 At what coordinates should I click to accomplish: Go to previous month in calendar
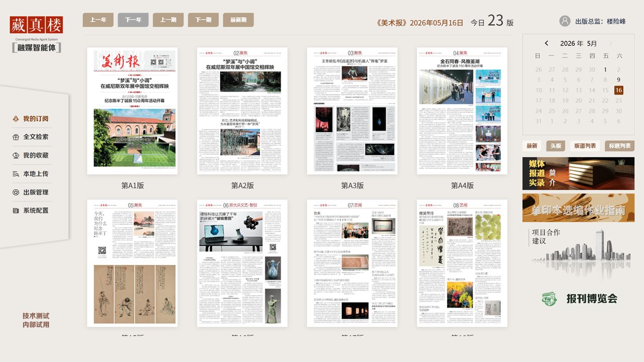[x=547, y=43]
